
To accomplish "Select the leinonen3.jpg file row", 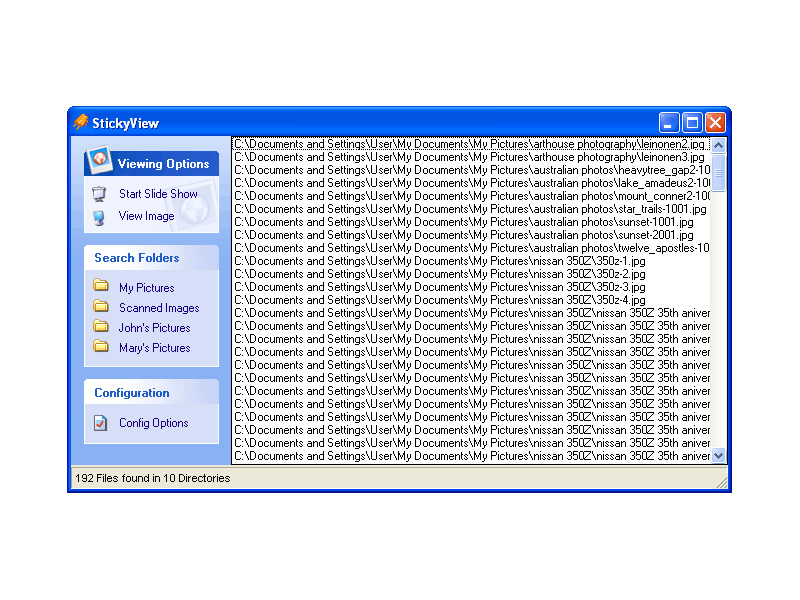I will (471, 157).
